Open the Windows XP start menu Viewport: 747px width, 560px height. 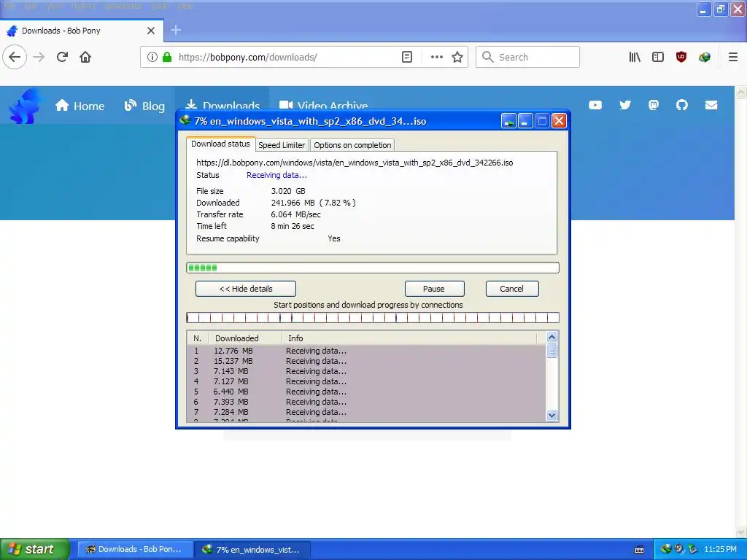point(35,549)
